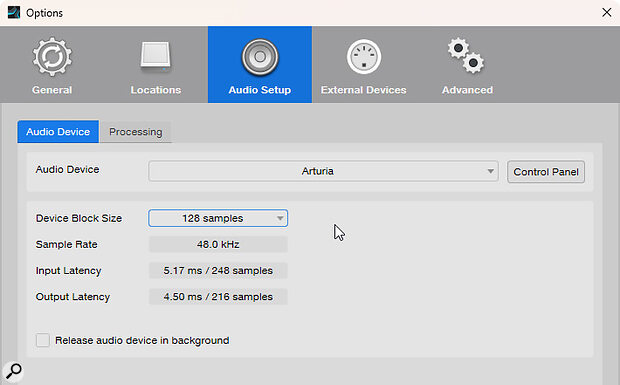Image resolution: width=620 pixels, height=385 pixels.
Task: Click the Input Latency label
Action: point(68,271)
